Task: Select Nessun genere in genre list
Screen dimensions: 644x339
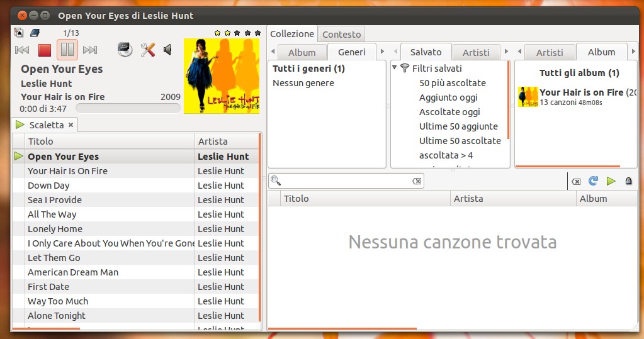Action: (x=303, y=83)
